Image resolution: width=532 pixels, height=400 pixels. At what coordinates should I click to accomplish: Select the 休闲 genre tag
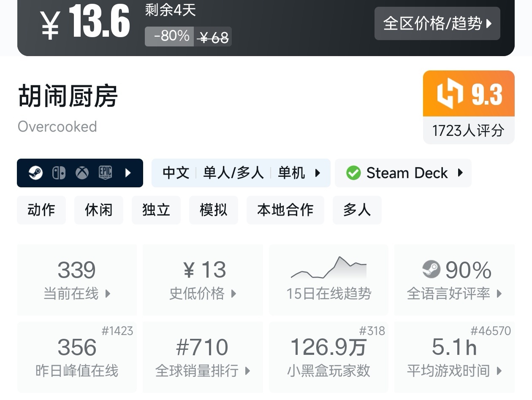pyautogui.click(x=99, y=210)
